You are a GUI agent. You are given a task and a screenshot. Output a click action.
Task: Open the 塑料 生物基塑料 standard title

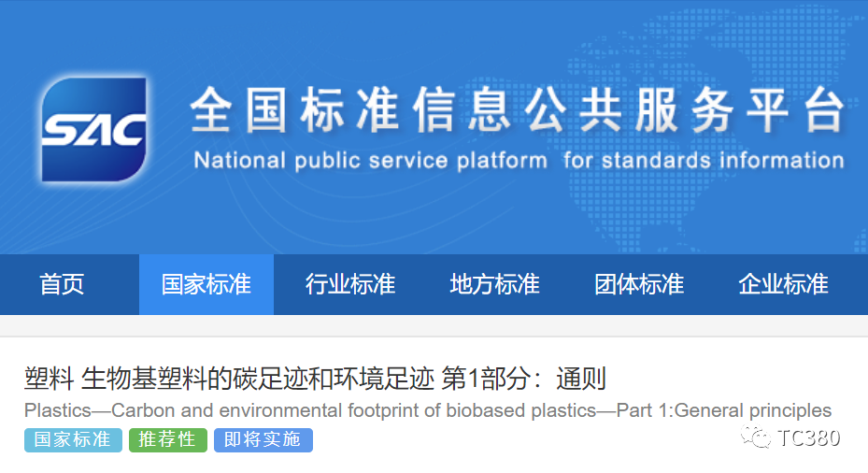[x=315, y=379]
